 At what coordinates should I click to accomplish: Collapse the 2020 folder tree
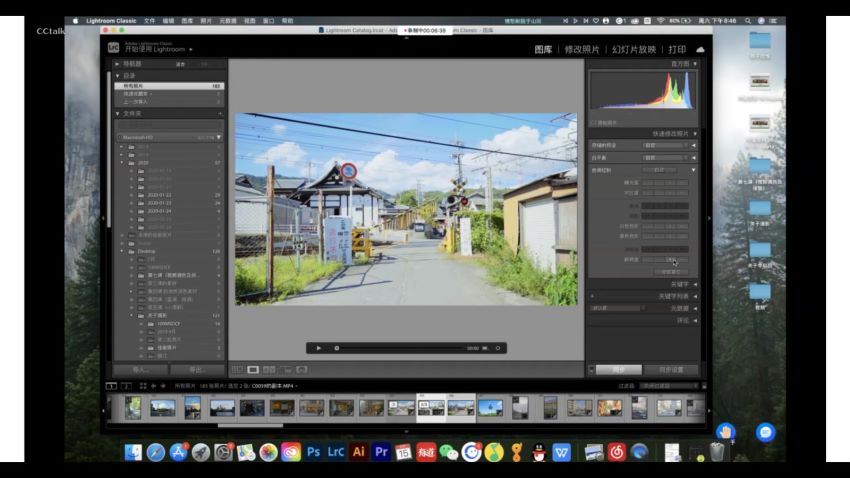click(121, 163)
